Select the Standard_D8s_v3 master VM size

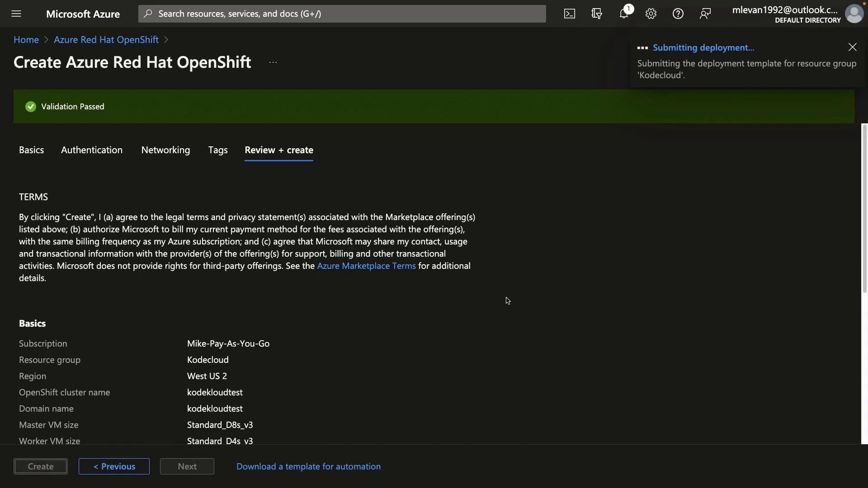tap(220, 425)
